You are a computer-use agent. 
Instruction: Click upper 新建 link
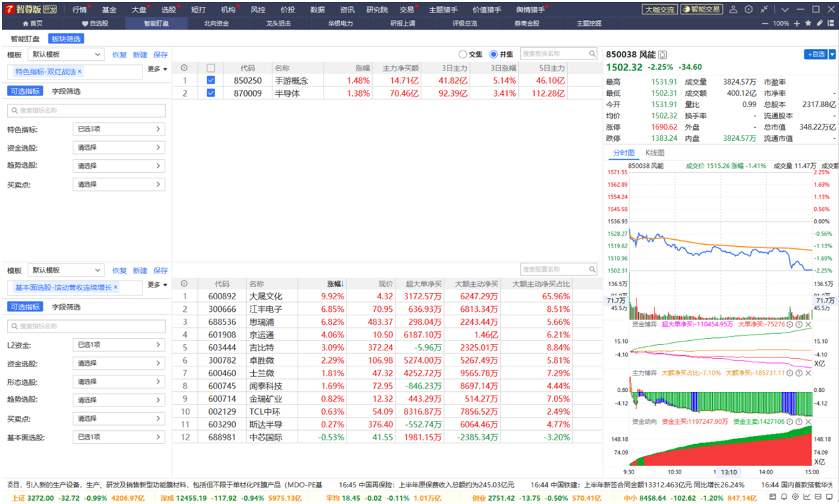pos(140,55)
